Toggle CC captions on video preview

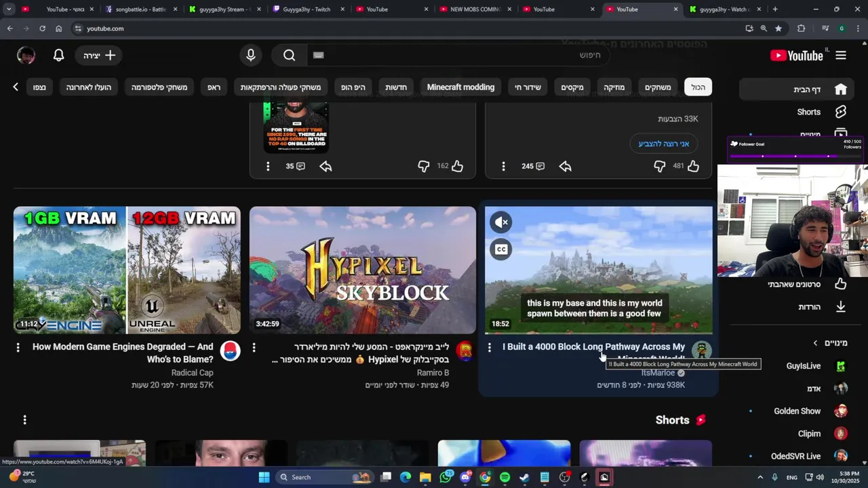[x=501, y=249]
